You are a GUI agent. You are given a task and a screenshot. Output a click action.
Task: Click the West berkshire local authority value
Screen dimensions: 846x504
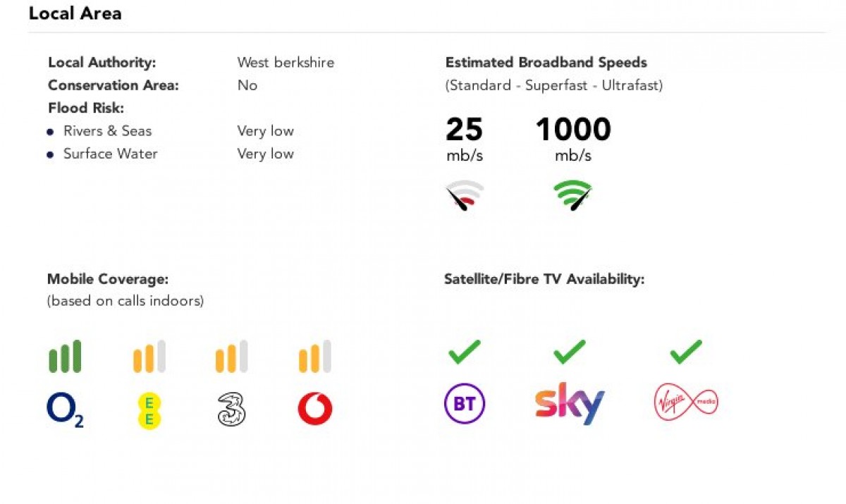pos(286,63)
